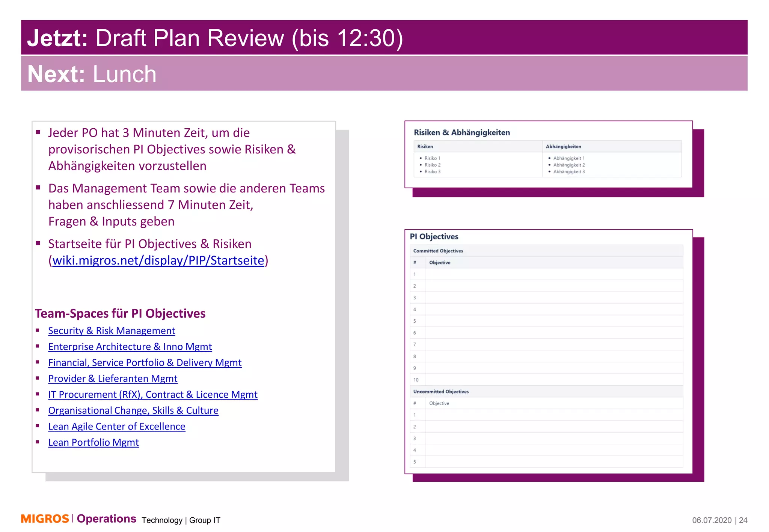Click the 'Abhängigkeit 1' list entry
This screenshot has height=532, width=769.
click(x=569, y=158)
